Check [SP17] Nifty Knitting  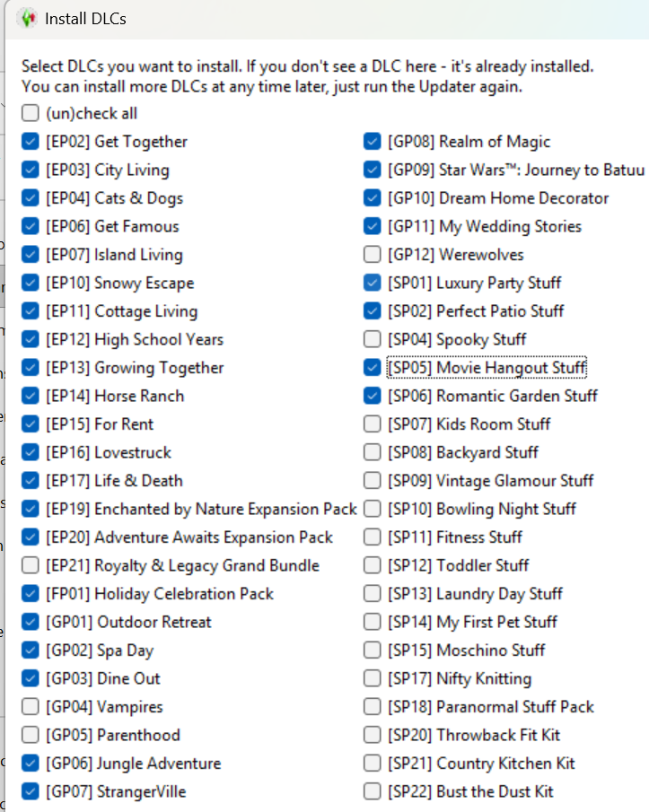pyautogui.click(x=372, y=678)
